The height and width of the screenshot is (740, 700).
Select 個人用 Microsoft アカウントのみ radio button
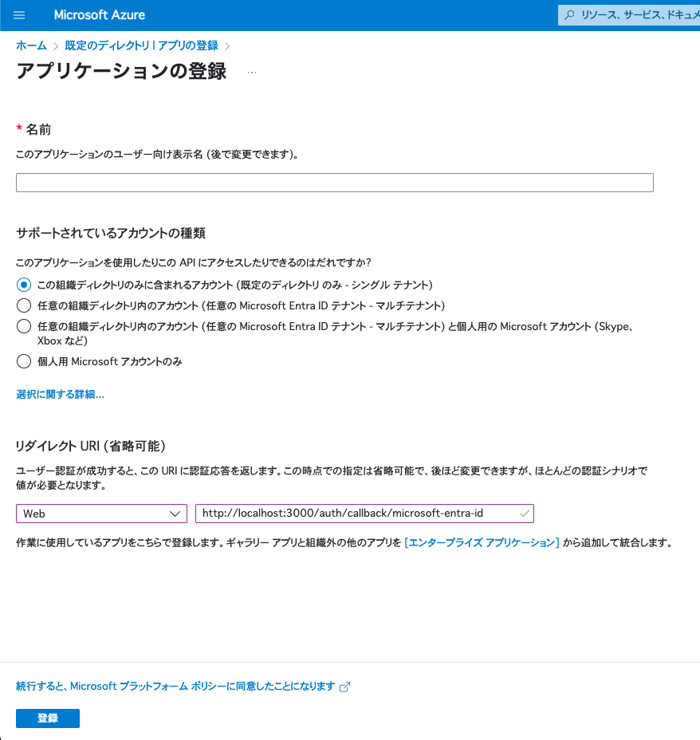tap(24, 361)
